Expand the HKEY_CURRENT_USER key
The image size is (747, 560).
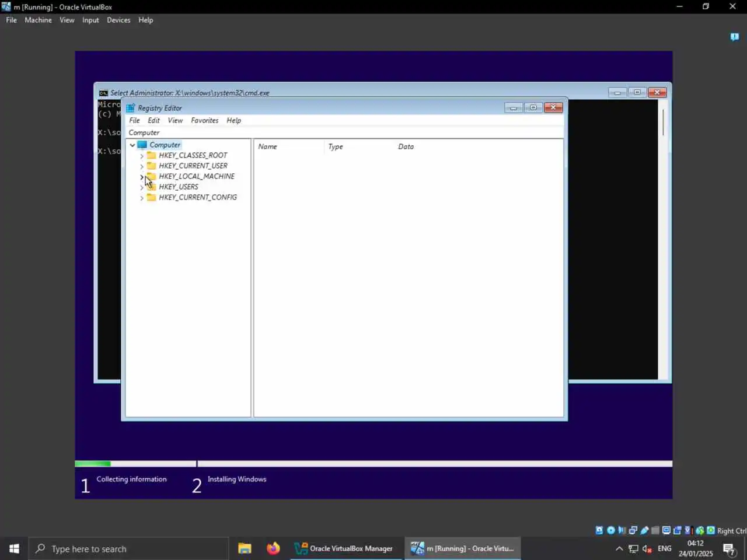(x=142, y=166)
